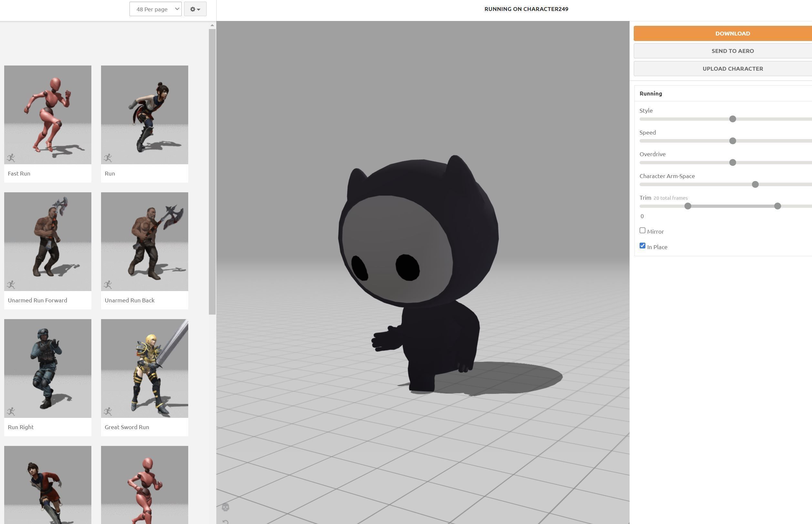Screen dimensions: 812x524
Task: Click the Speed slider handle
Action: point(733,141)
